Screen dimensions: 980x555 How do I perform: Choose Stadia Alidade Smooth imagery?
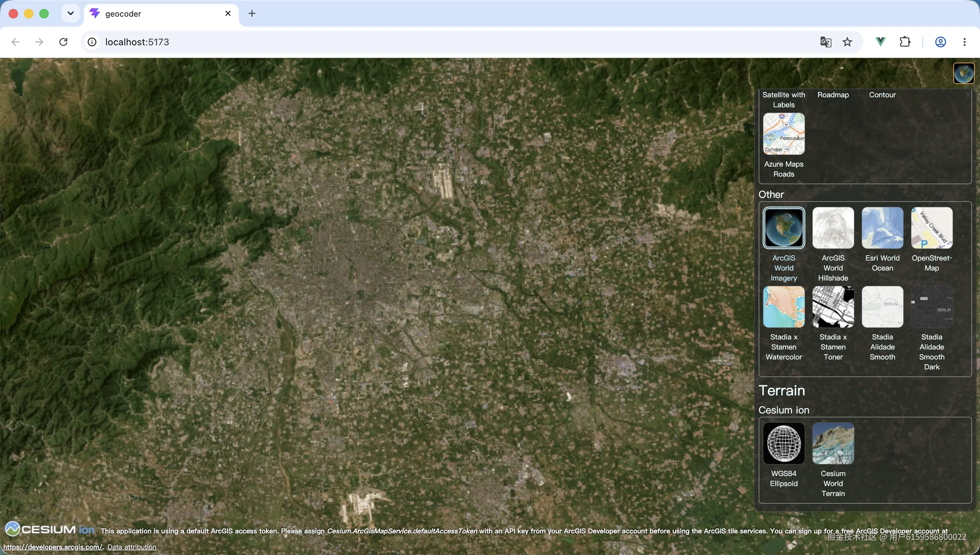pyautogui.click(x=882, y=307)
